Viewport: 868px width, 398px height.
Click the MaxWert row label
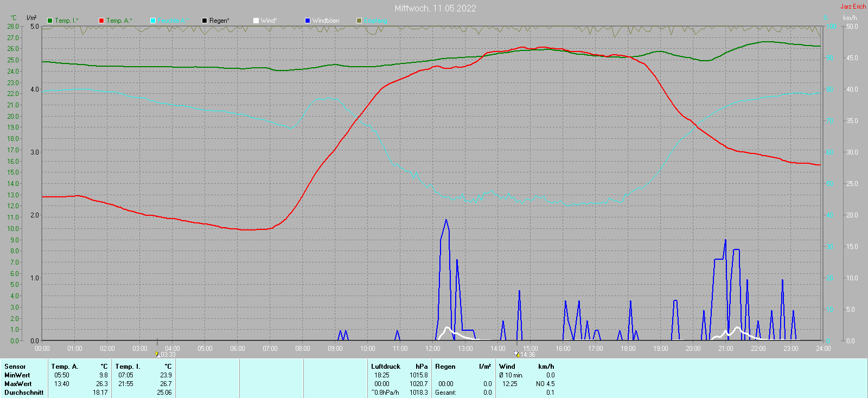pyautogui.click(x=17, y=384)
